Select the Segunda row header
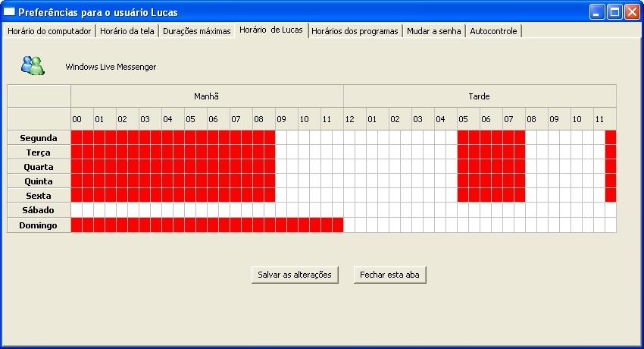 click(39, 138)
